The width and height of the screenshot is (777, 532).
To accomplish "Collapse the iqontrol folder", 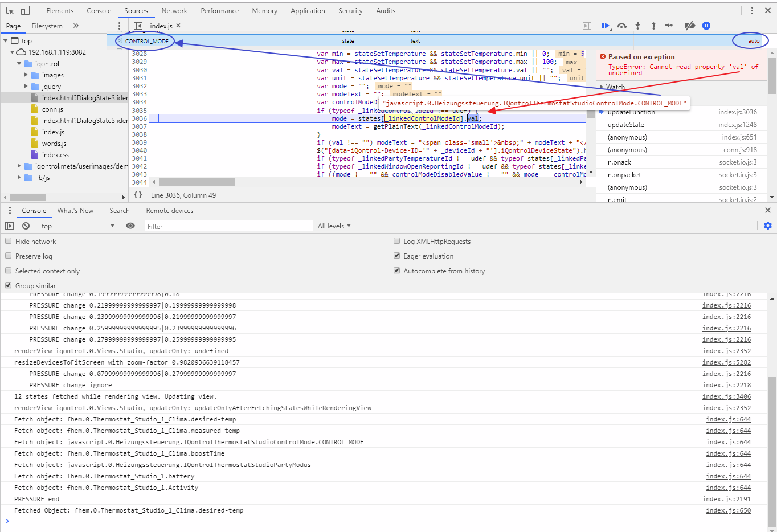I will point(19,63).
